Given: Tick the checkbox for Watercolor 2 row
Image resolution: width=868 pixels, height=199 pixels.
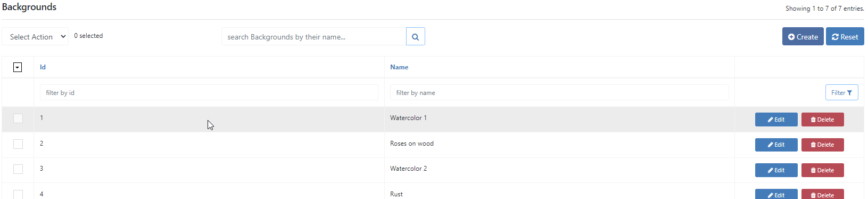Looking at the screenshot, I should pos(18,169).
